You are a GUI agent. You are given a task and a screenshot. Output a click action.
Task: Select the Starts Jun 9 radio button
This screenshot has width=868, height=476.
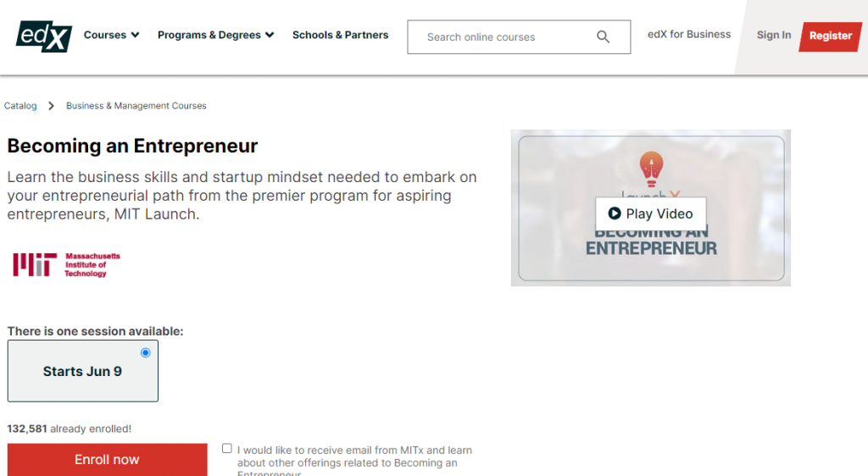point(146,352)
